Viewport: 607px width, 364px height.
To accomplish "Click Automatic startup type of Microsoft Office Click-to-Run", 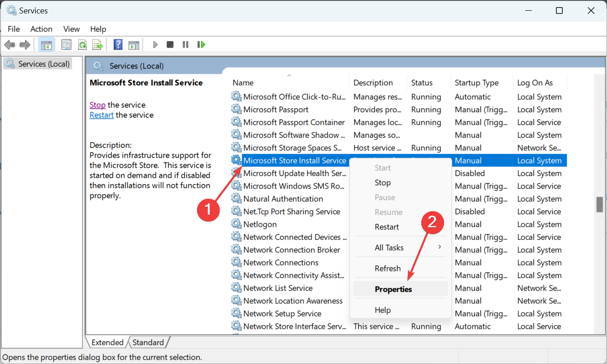I will point(473,97).
